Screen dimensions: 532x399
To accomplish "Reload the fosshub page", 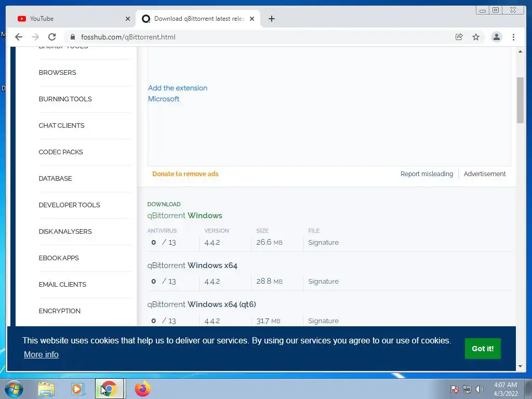I will 52,37.
